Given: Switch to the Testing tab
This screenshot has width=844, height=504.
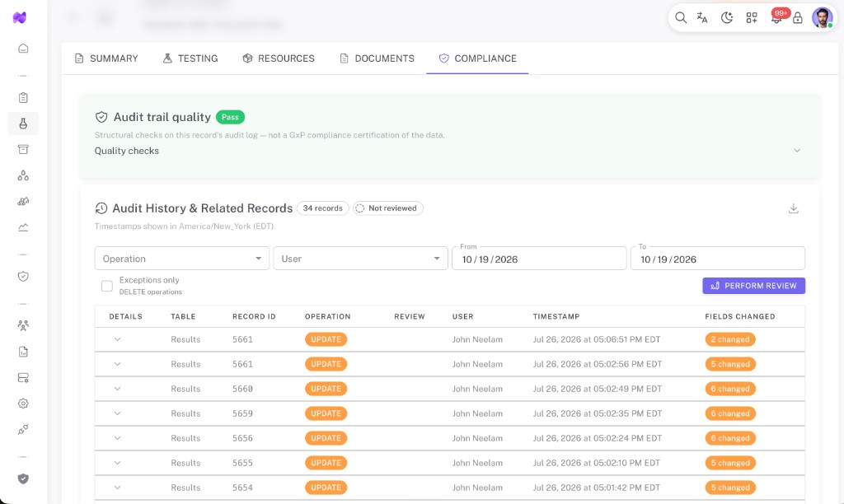Looking at the screenshot, I should point(190,58).
